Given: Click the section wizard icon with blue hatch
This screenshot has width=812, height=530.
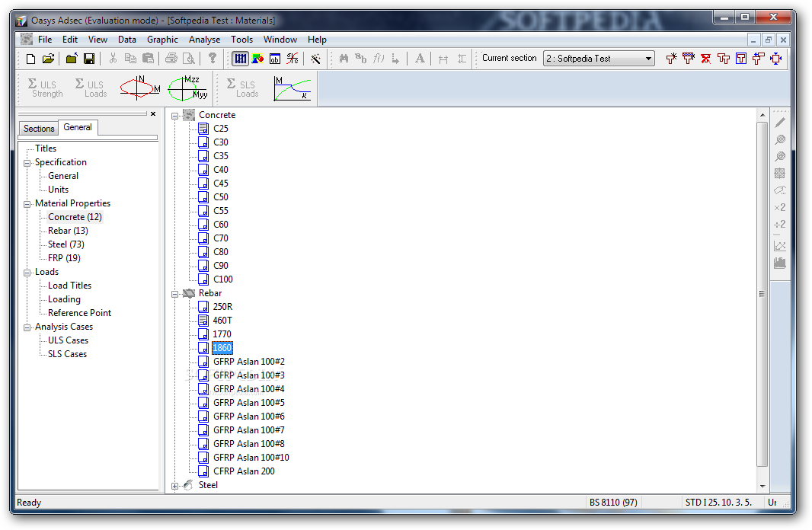Looking at the screenshot, I should coord(689,59).
